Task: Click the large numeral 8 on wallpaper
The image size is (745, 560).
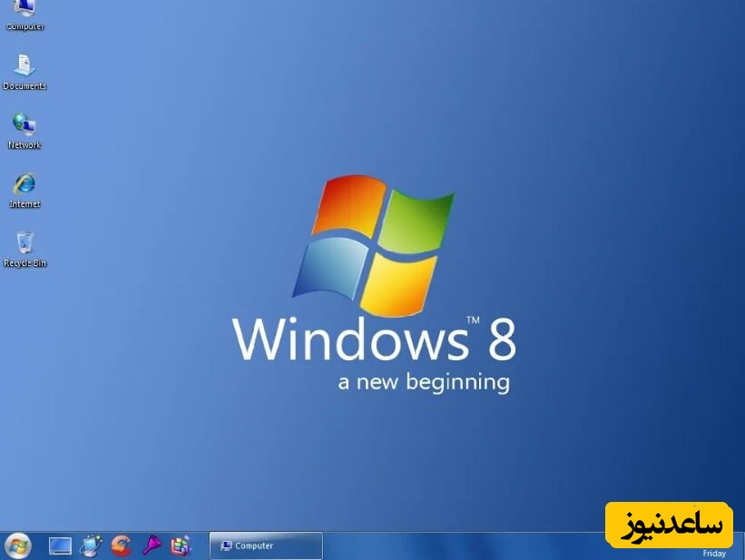Action: (502, 339)
